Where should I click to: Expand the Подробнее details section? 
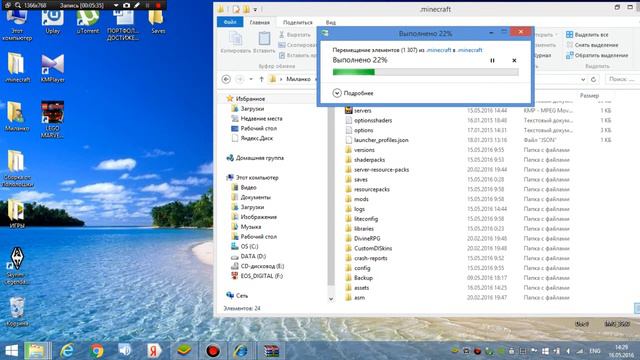(353, 93)
